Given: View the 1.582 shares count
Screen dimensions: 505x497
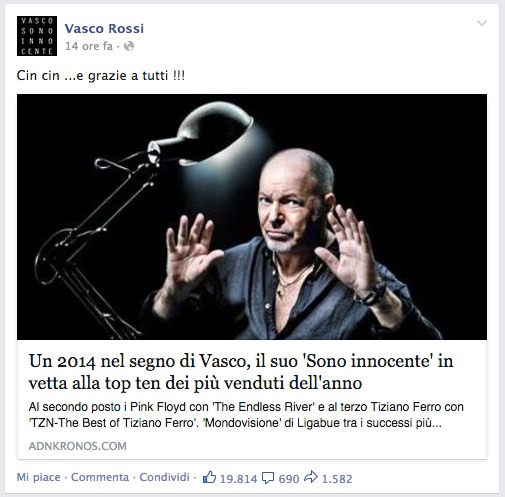Looking at the screenshot, I should (x=337, y=479).
